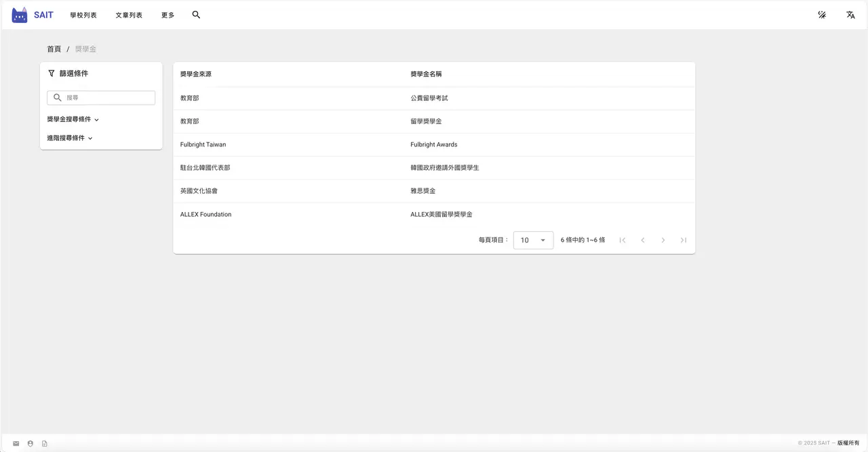Click the mail icon in the footer
This screenshot has height=452, width=868.
[16, 444]
